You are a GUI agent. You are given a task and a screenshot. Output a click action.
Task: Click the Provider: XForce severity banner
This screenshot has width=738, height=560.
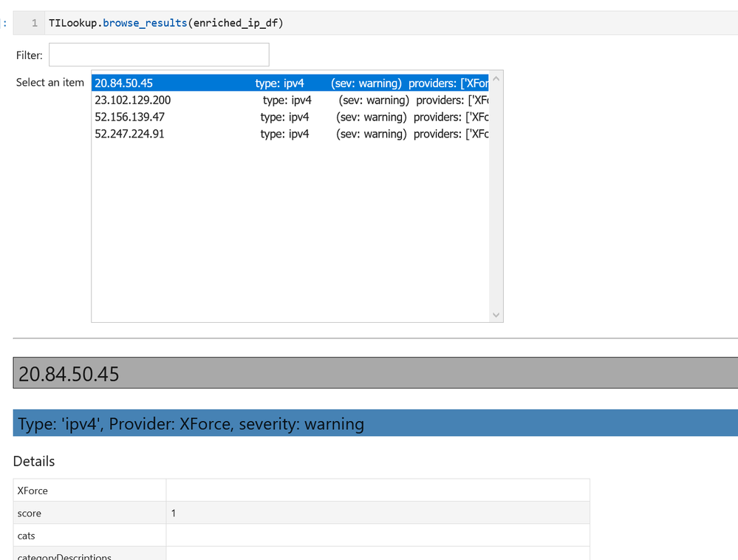click(375, 423)
